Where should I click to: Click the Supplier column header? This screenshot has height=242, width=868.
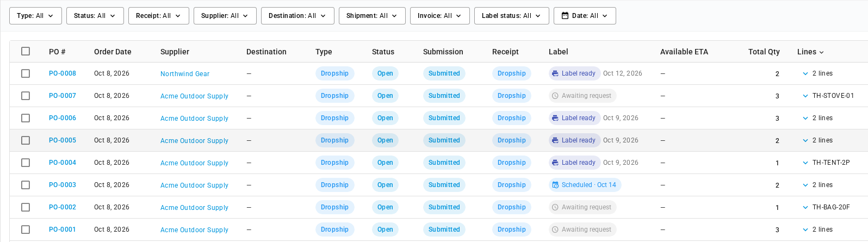[175, 52]
